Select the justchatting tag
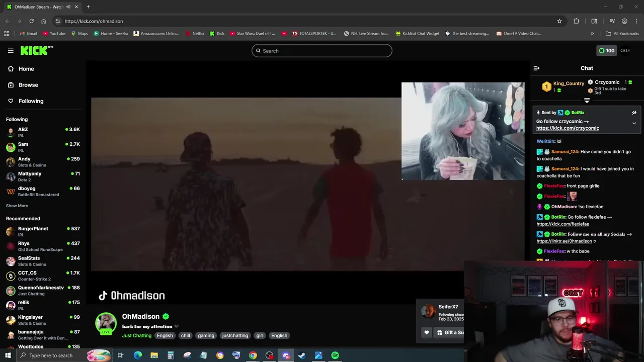 point(235,335)
